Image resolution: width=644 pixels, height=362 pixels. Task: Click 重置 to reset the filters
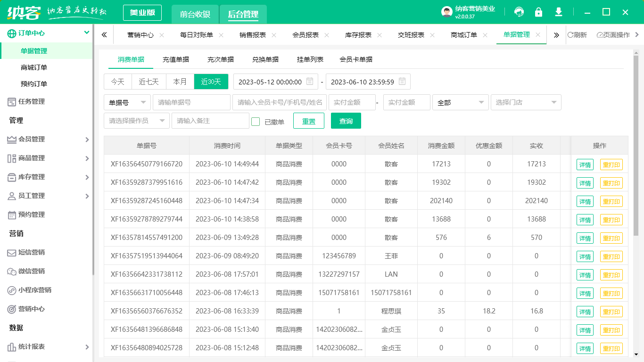coord(309,121)
